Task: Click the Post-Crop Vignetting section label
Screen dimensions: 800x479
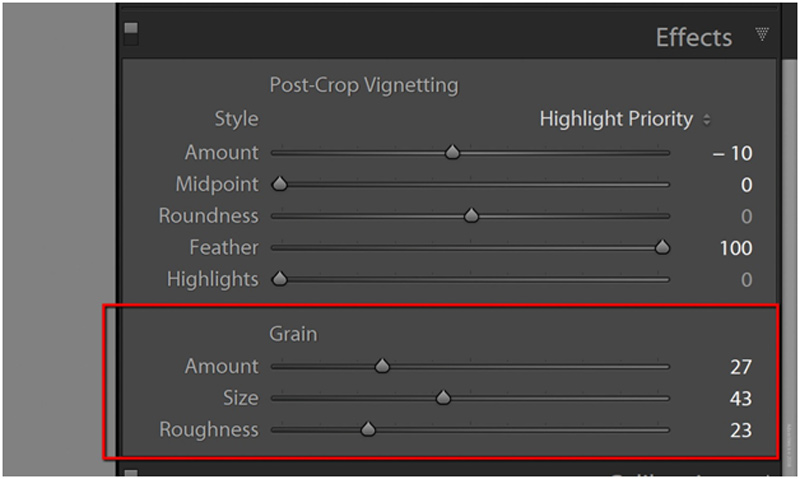Action: point(363,86)
